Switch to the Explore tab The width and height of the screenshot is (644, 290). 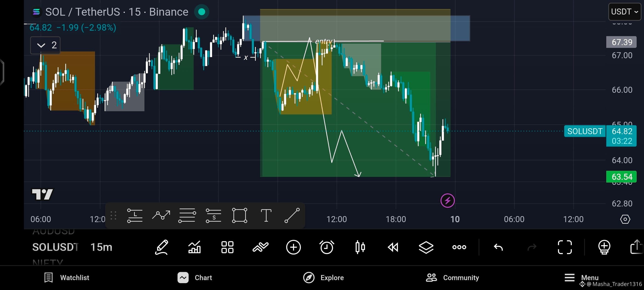click(x=323, y=278)
